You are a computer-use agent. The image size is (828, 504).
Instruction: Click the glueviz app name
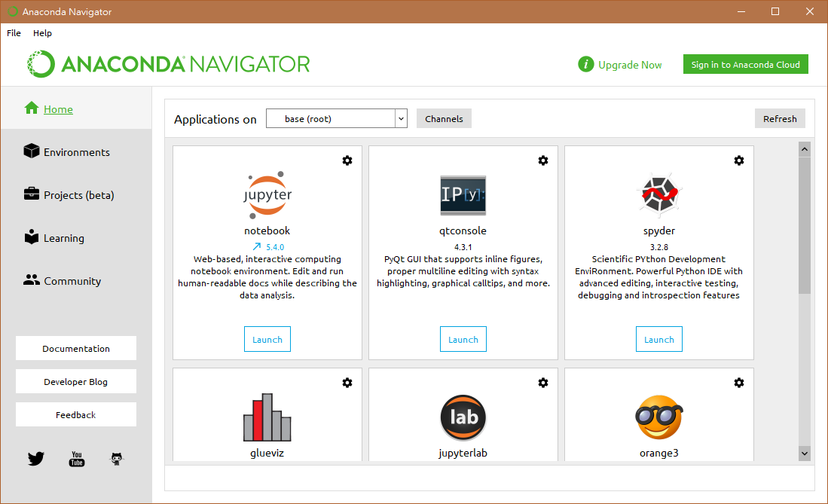click(267, 454)
